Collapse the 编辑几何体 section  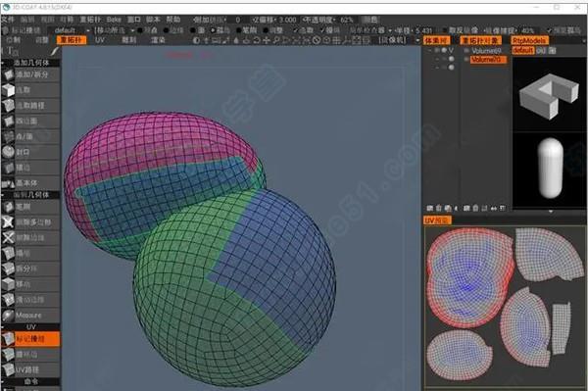click(x=3, y=195)
